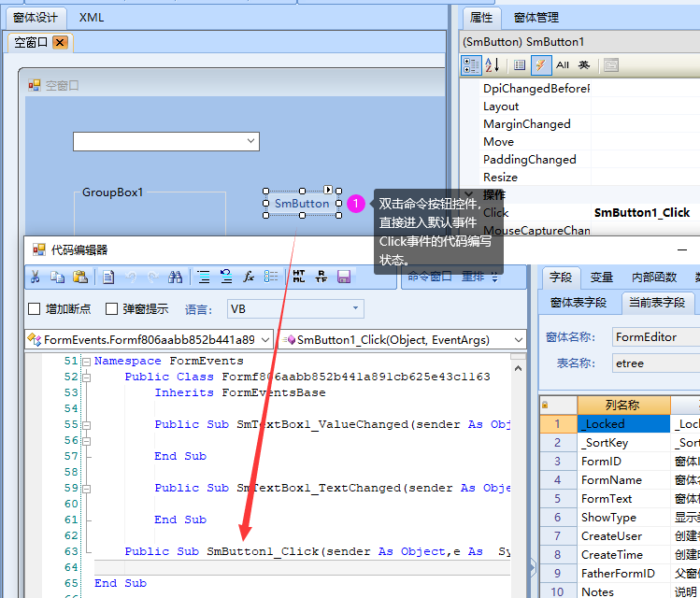Viewport: 700px width, 598px height.
Task: Click the Click event row in property grid
Action: (x=579, y=212)
